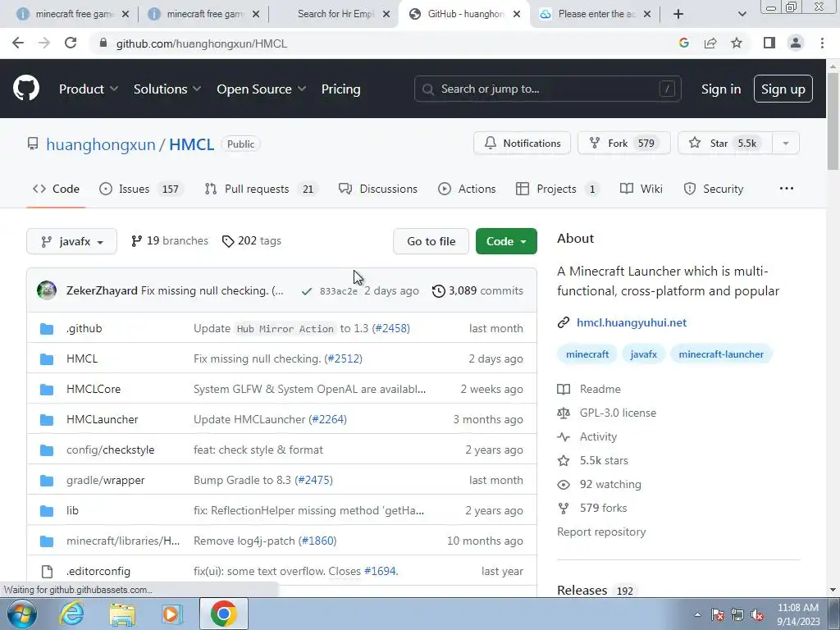840x630 pixels.
Task: Close the GitHub - huanghongxun tab
Action: click(517, 15)
